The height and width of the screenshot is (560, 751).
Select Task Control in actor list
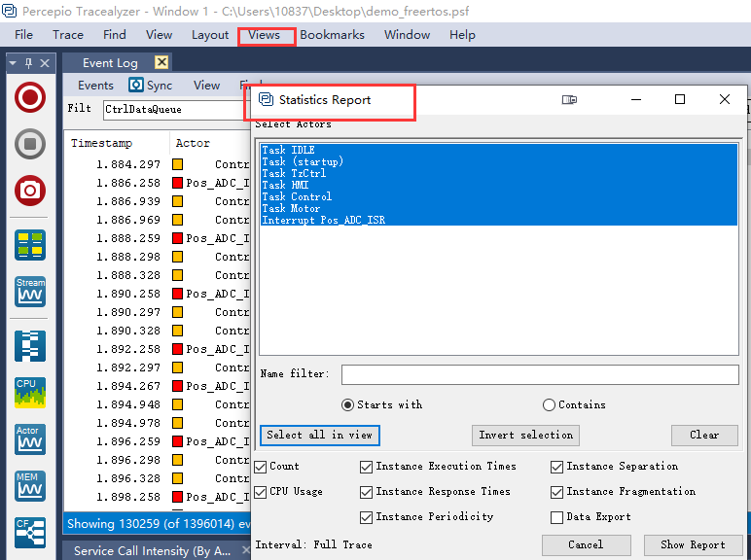tap(499, 196)
